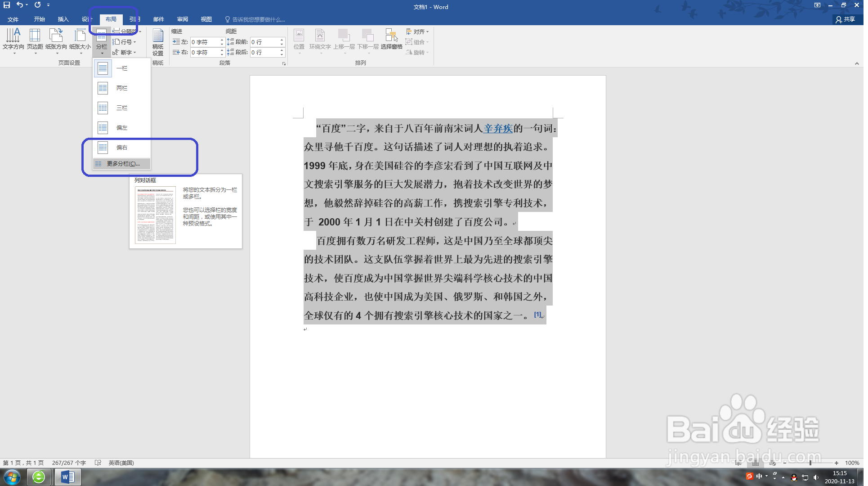The image size is (868, 486).
Task: Open the 纸张方向 orientation tool
Action: (x=56, y=41)
